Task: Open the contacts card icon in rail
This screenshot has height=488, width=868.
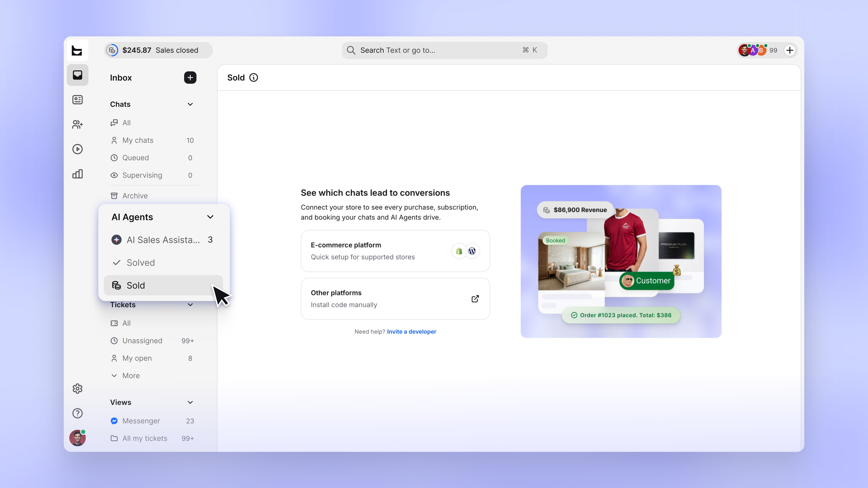Action: coord(78,100)
